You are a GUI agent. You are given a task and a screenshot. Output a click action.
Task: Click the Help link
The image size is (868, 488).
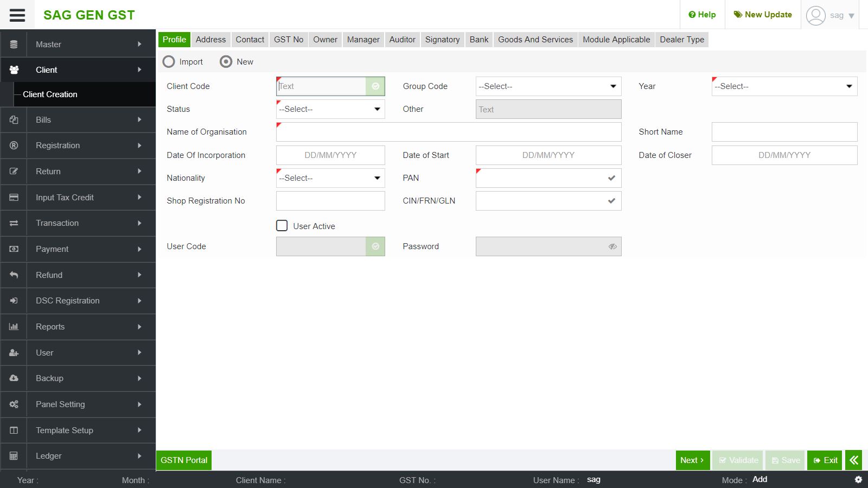coord(702,15)
